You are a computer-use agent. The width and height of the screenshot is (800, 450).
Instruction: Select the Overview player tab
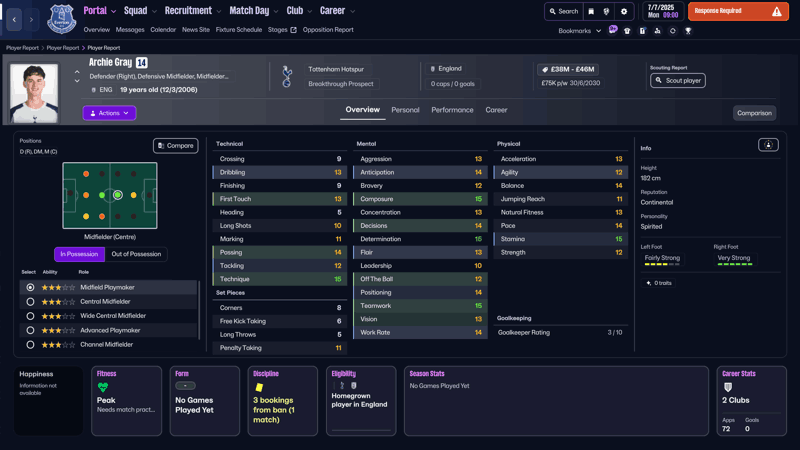(x=362, y=110)
